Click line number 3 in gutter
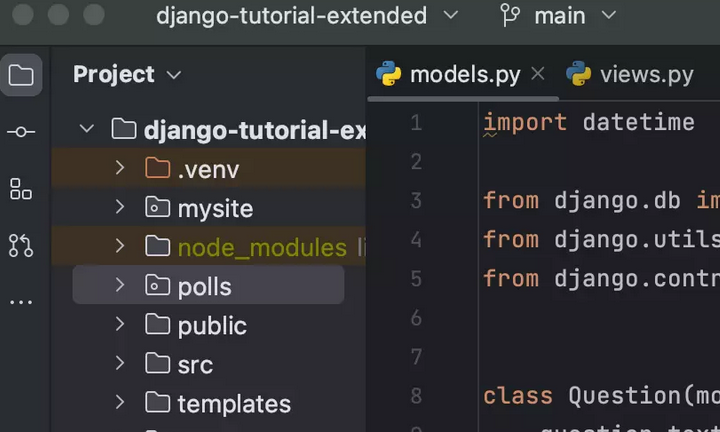Screen dimensions: 720x432 416,201
